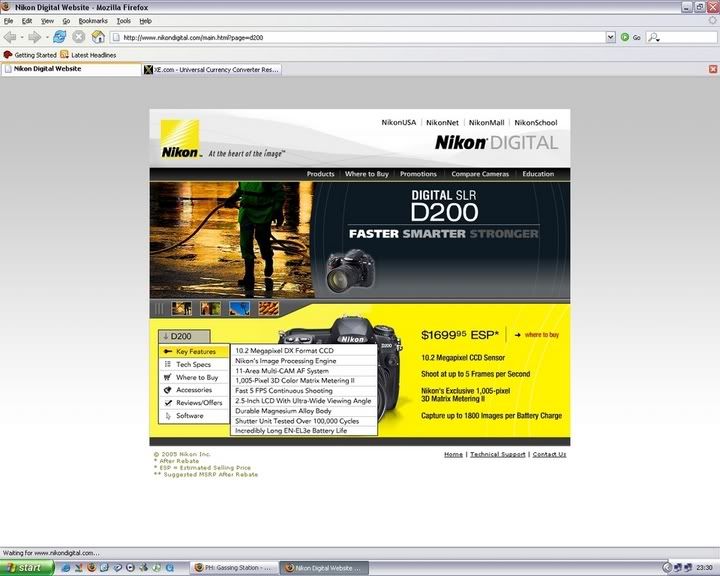This screenshot has height=576, width=720.
Task: Stop page loading with the Stop icon
Action: point(79,37)
